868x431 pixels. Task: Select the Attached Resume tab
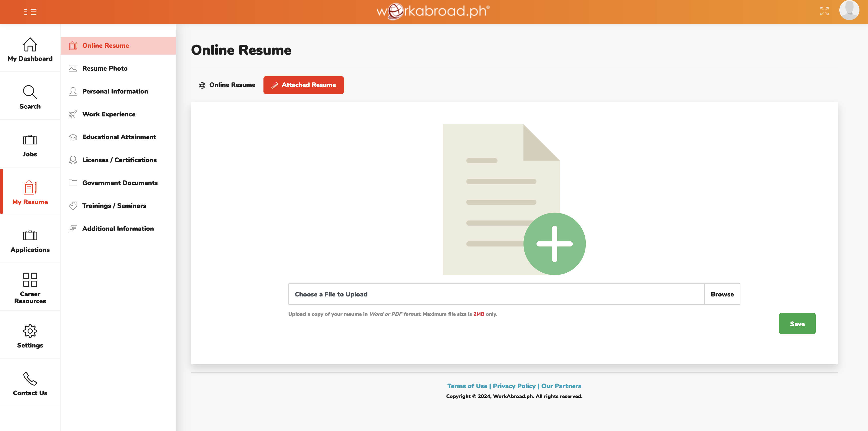[x=303, y=85]
